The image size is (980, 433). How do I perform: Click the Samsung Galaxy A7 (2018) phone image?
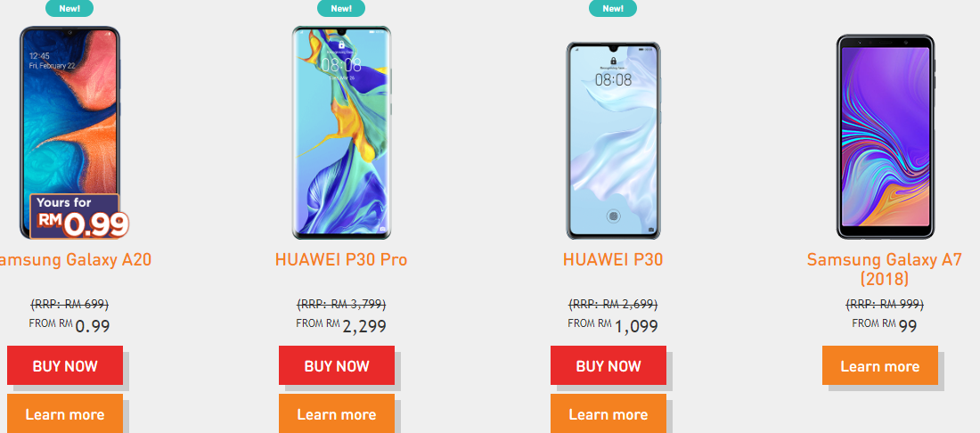tap(885, 137)
